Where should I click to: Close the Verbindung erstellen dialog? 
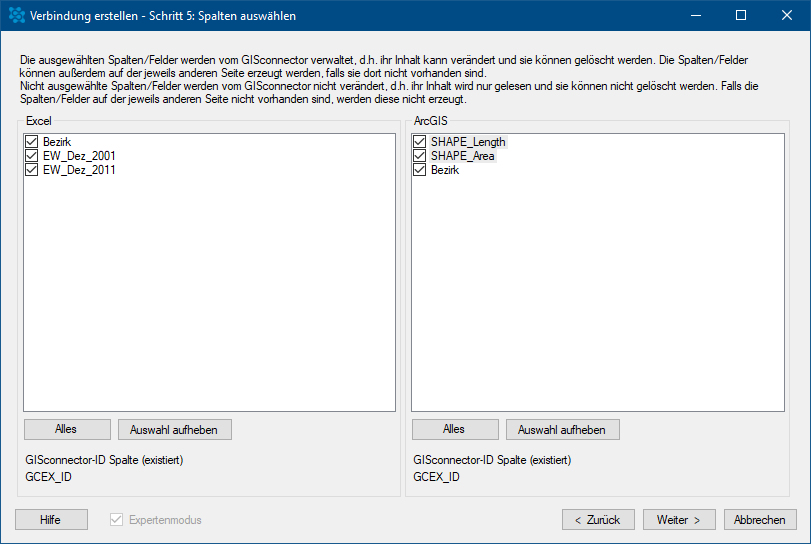coord(787,16)
